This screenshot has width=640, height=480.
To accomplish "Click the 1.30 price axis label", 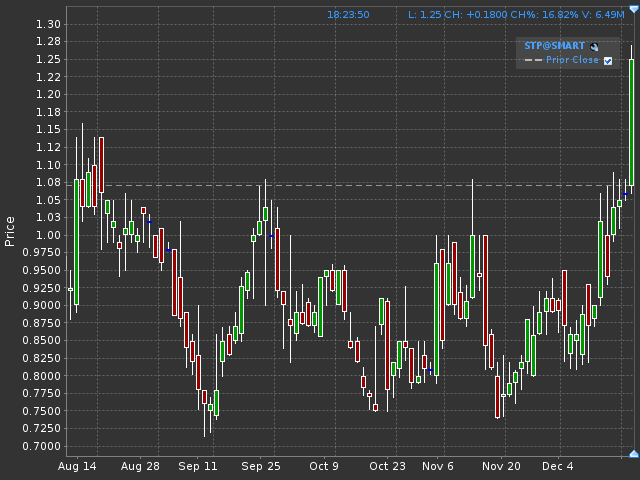I will (x=47, y=24).
